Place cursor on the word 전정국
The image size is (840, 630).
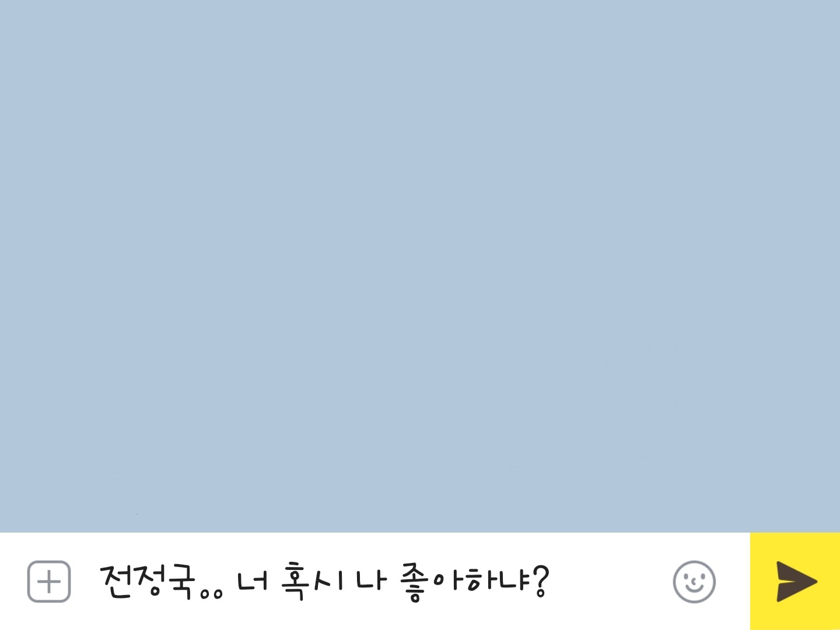point(148,581)
